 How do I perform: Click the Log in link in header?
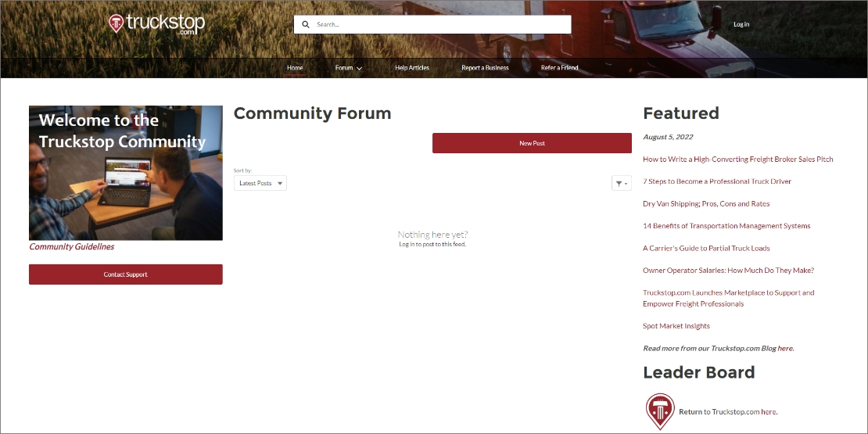pos(741,24)
